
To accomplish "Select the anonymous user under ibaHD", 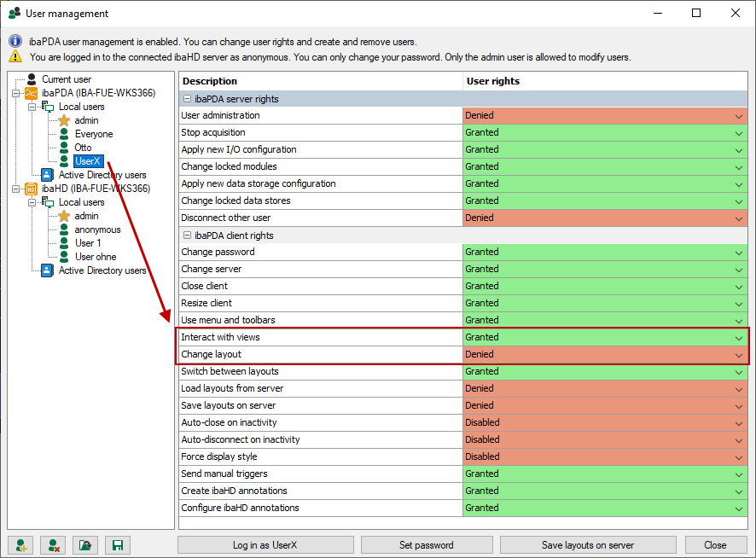I will pyautogui.click(x=97, y=230).
